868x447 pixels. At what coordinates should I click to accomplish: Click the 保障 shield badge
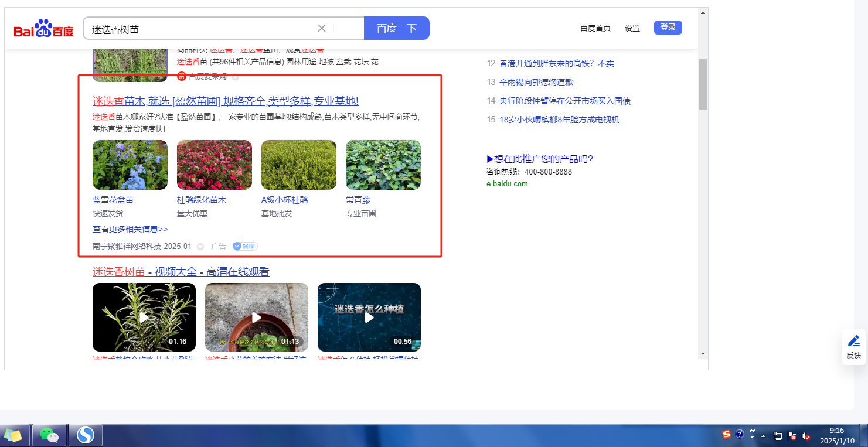[246, 246]
